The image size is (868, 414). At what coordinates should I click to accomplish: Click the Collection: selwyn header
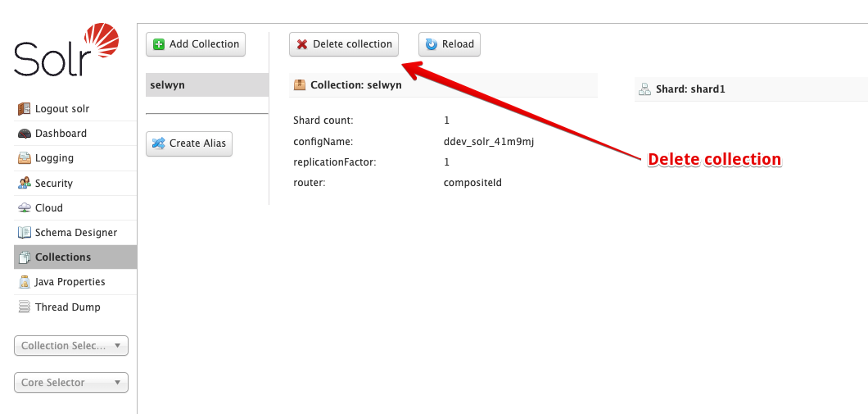click(443, 85)
